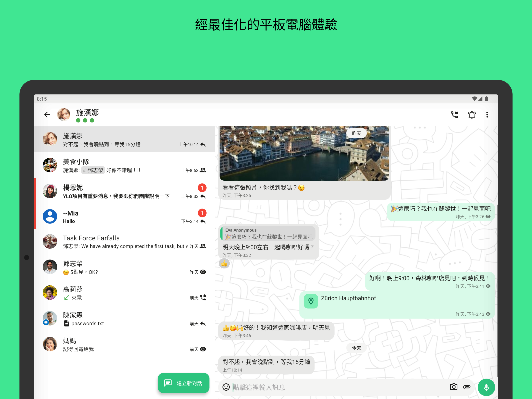Screen dimensions: 532x399
Task: Open the 陳家霖 avatar with work badge
Action: coord(50,318)
